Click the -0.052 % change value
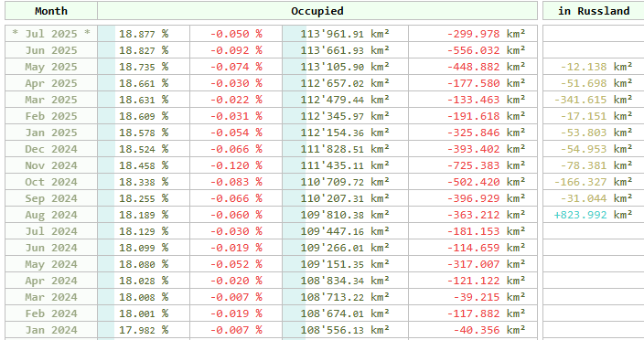This screenshot has height=340, width=644. [236, 264]
